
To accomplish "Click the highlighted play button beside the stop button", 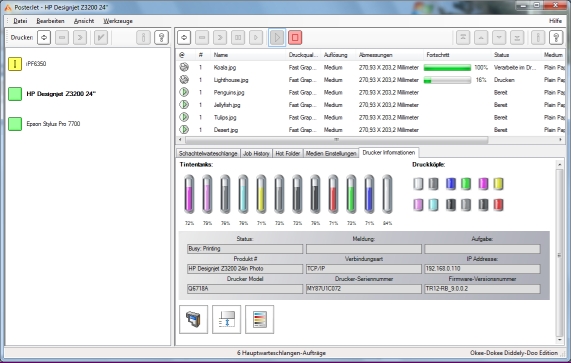I will point(277,38).
